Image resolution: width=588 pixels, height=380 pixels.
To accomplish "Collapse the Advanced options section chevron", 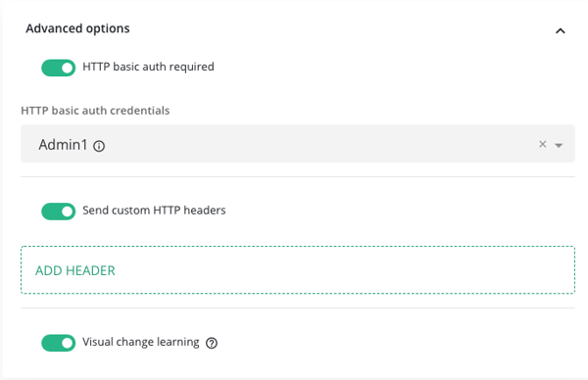I will click(560, 31).
